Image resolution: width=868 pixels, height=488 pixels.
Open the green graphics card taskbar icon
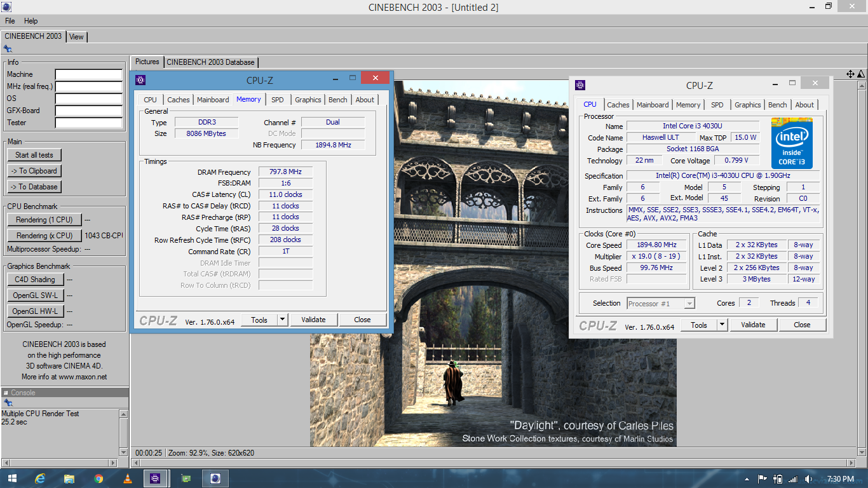click(x=186, y=478)
